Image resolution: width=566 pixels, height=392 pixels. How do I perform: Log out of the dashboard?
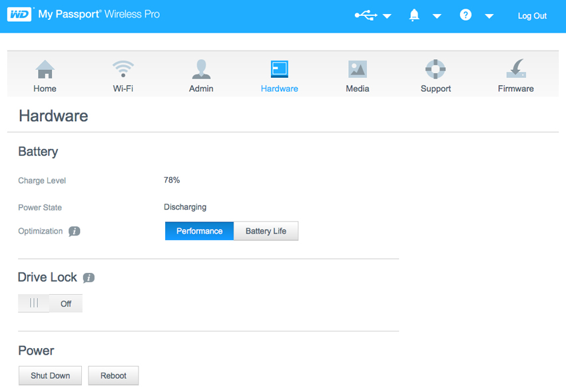click(x=532, y=16)
